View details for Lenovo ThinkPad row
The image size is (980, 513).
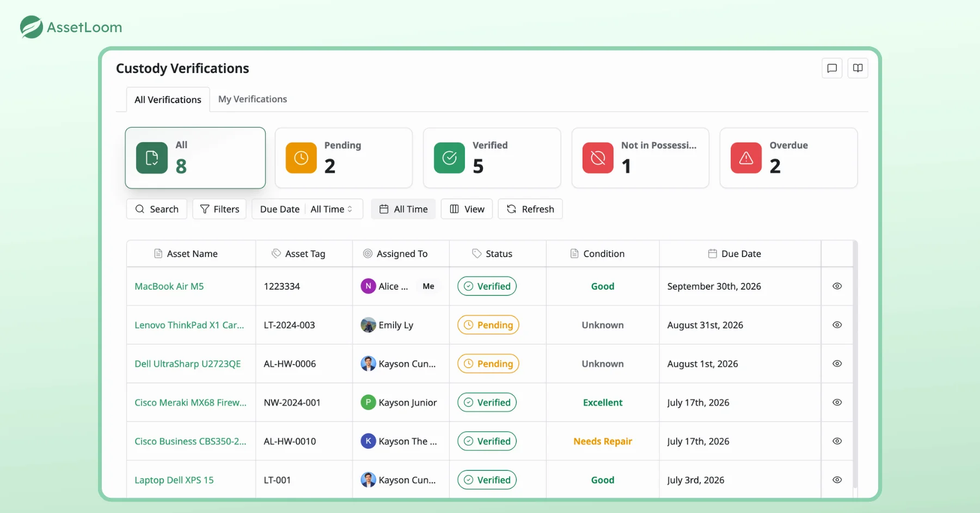click(837, 325)
